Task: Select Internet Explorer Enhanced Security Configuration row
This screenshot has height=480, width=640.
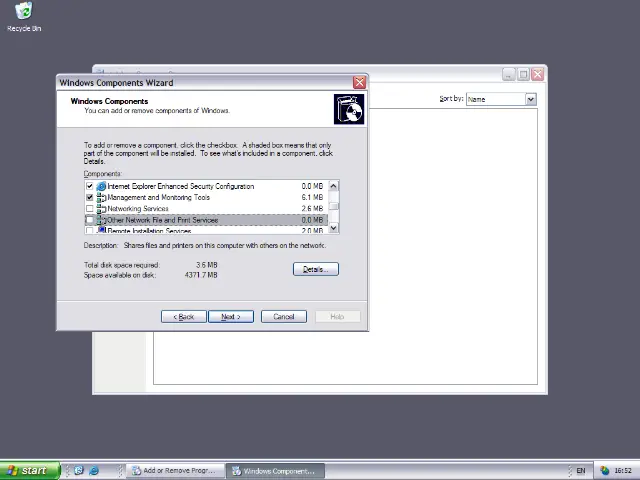Action: pyautogui.click(x=206, y=186)
